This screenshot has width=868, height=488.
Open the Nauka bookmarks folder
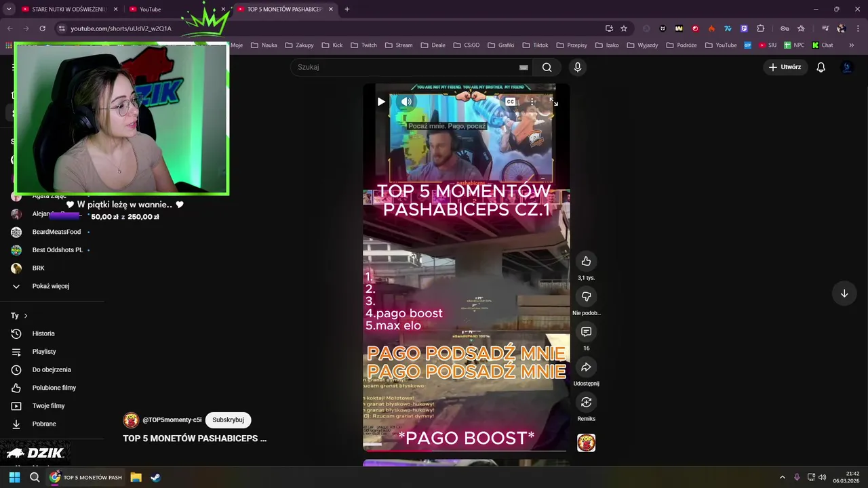point(264,45)
